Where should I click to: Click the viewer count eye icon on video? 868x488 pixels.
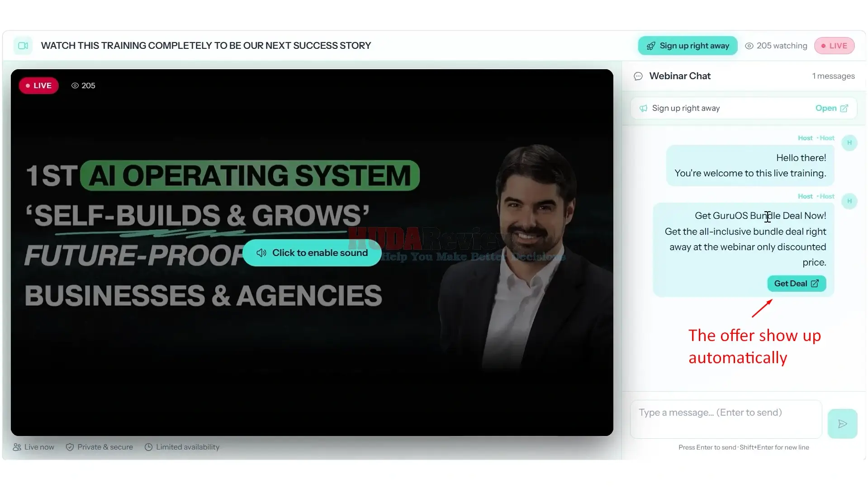(x=75, y=85)
